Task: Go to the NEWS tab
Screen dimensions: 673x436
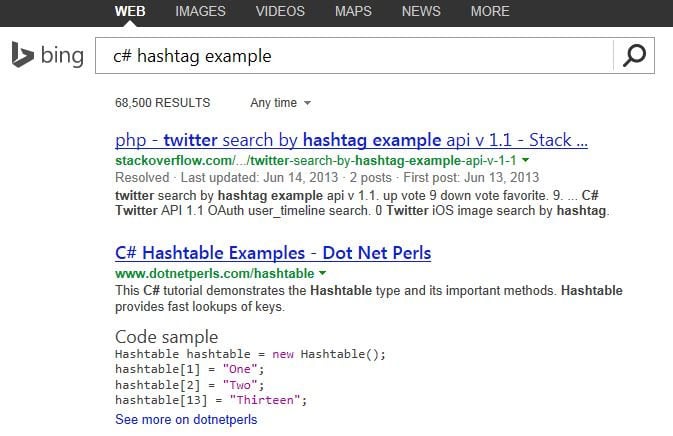Action: pos(421,12)
